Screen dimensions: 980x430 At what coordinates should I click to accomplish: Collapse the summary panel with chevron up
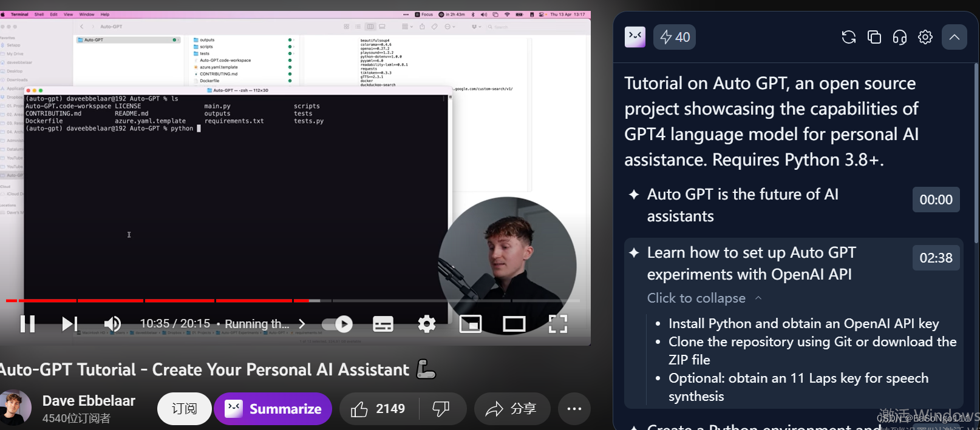tap(954, 37)
